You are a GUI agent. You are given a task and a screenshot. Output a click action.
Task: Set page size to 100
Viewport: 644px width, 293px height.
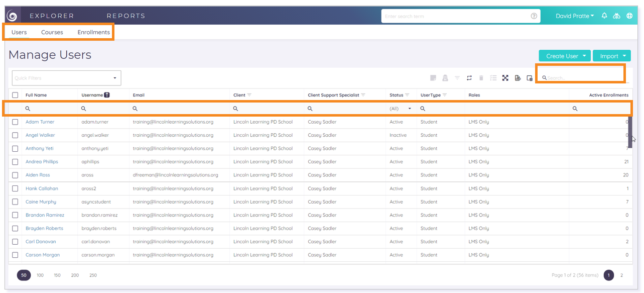(40, 275)
